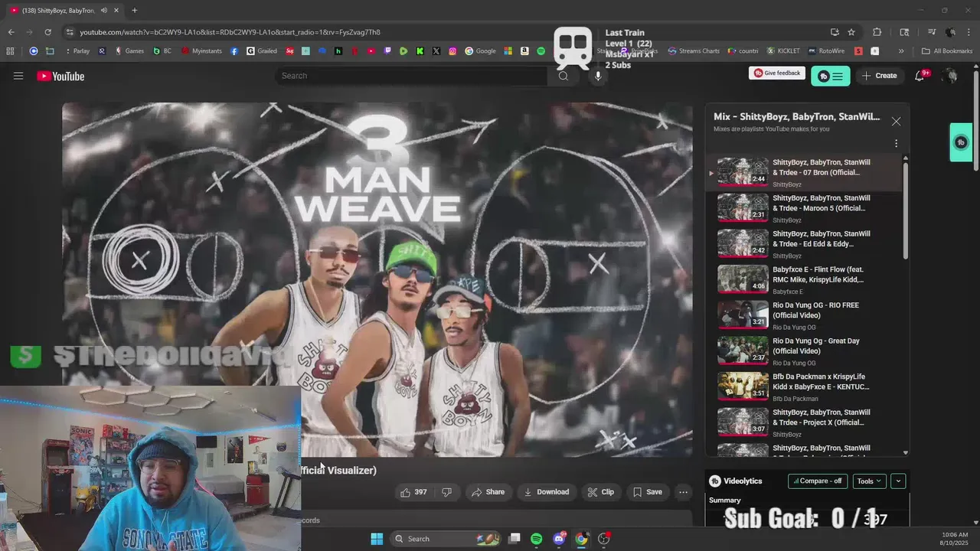The image size is (980, 551).
Task: Play Maroon 5 video from mix
Action: 804,208
